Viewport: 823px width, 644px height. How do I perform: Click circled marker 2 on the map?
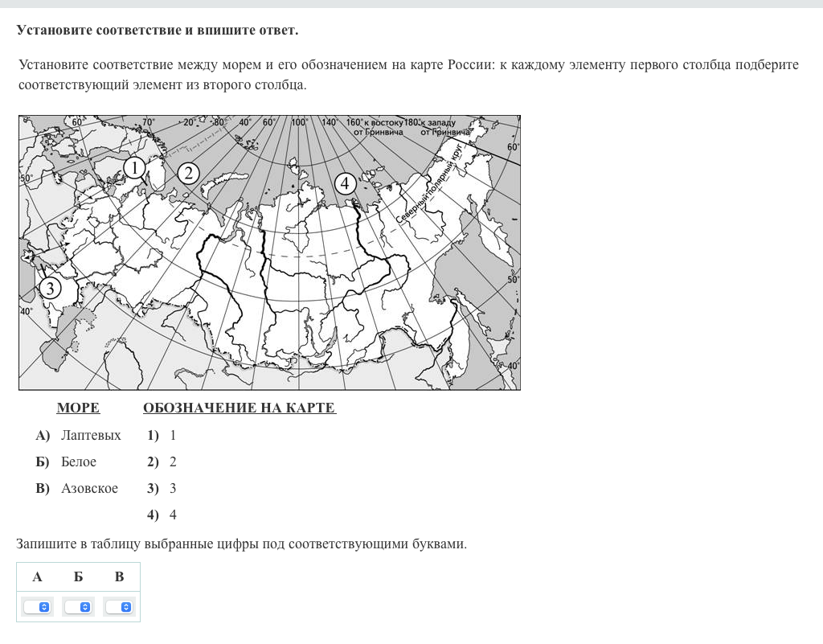pos(188,173)
